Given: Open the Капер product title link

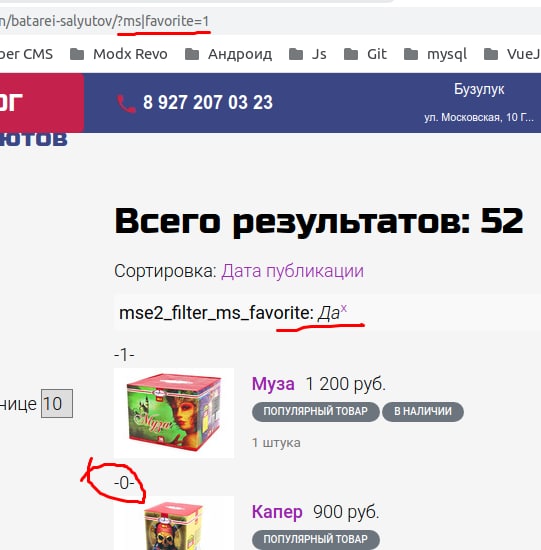Looking at the screenshot, I should pyautogui.click(x=277, y=512).
